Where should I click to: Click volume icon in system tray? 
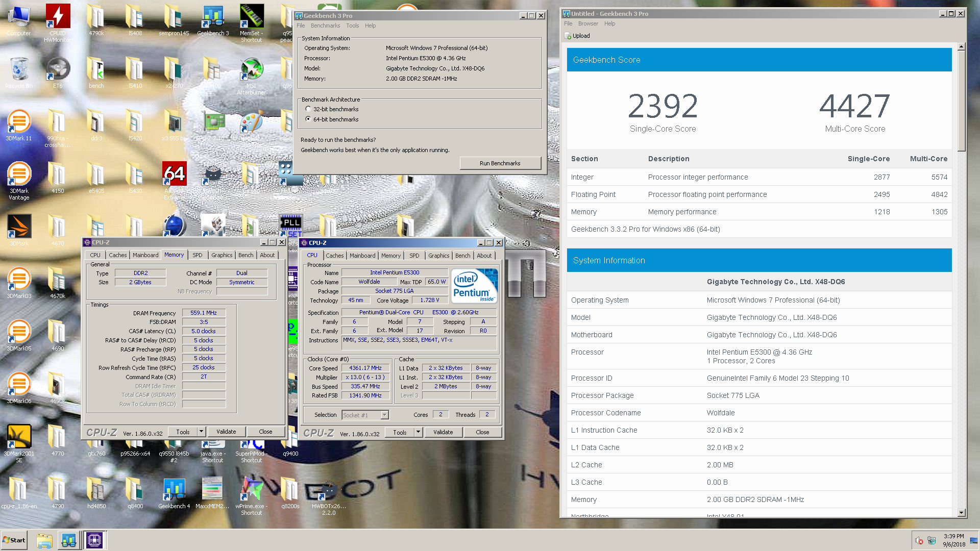919,541
